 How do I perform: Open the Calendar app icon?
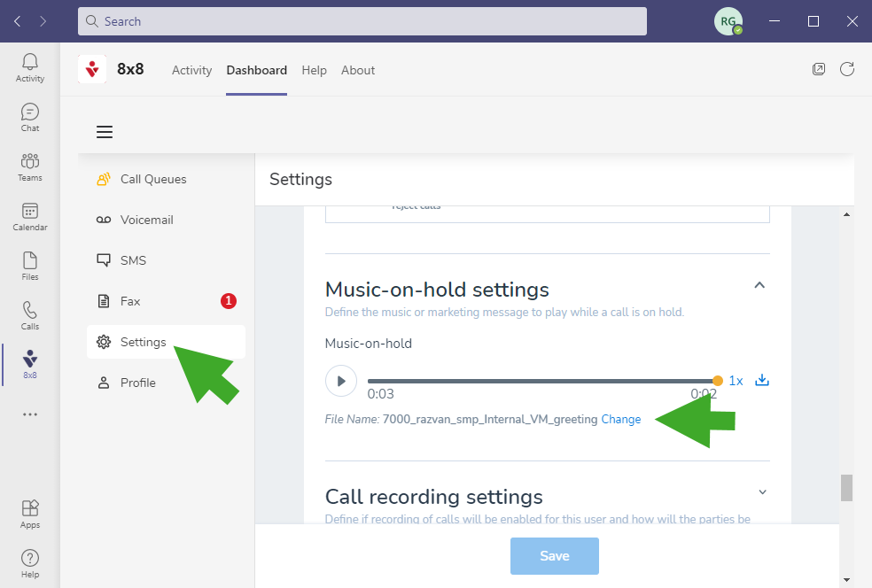coord(30,216)
